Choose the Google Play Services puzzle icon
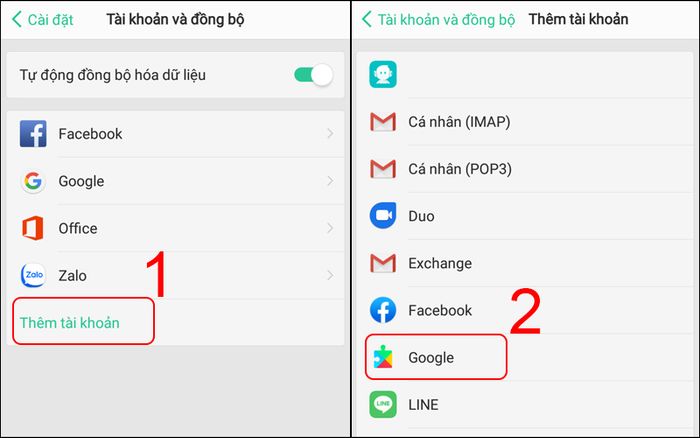Image resolution: width=700 pixels, height=438 pixels. (383, 357)
